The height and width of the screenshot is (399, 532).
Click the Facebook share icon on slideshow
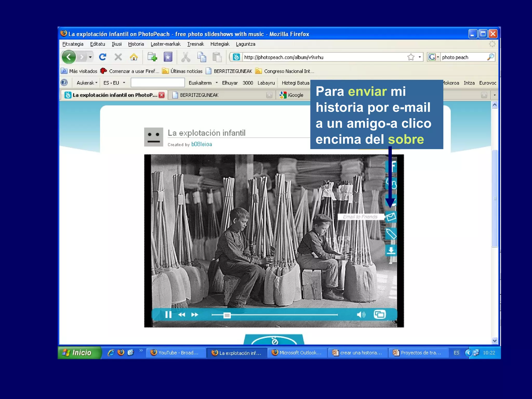click(x=392, y=166)
